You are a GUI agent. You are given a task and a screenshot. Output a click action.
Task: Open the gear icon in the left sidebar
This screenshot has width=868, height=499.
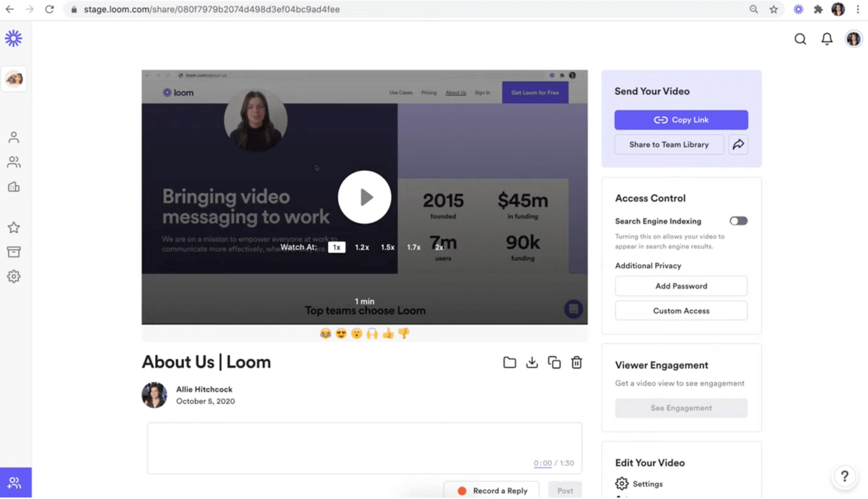(x=14, y=276)
